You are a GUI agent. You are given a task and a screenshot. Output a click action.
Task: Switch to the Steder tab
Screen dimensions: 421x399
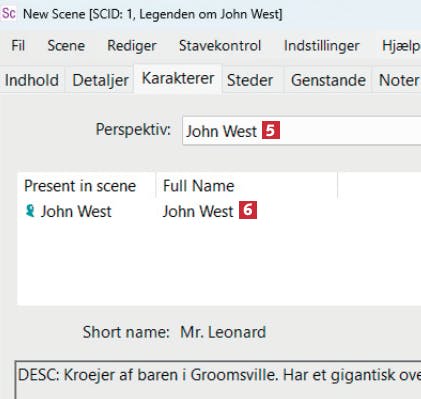(250, 80)
